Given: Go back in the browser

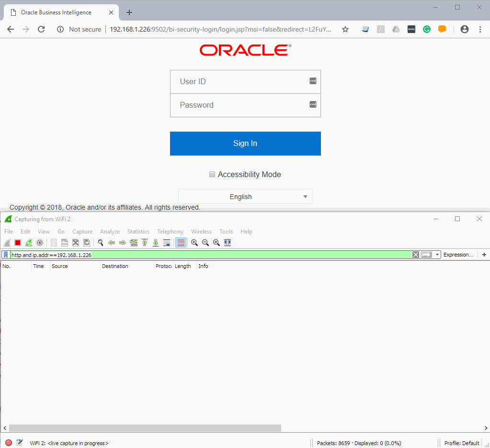Looking at the screenshot, I should 11,29.
